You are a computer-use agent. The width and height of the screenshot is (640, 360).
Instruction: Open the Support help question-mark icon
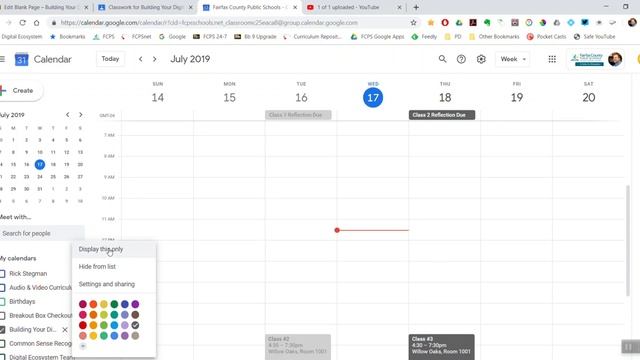click(x=461, y=59)
